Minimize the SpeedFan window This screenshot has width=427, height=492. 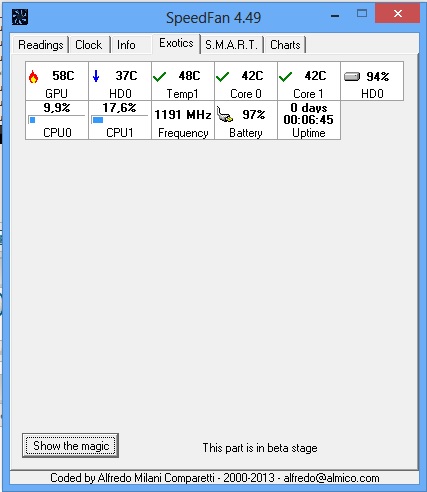click(335, 15)
